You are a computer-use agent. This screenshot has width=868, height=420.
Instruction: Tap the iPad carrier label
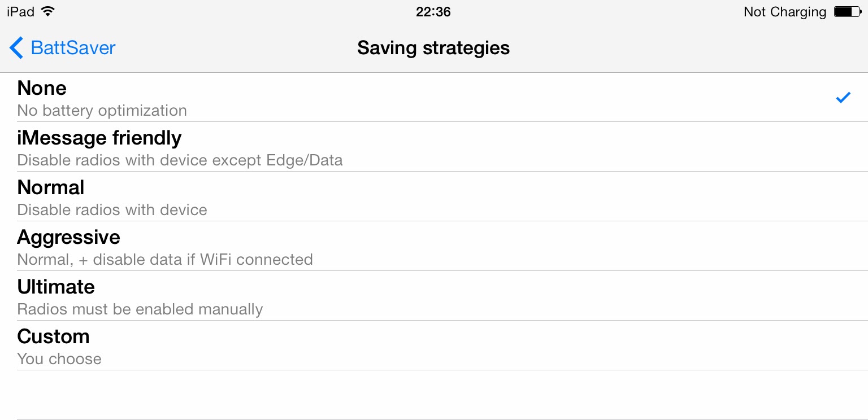click(x=21, y=12)
